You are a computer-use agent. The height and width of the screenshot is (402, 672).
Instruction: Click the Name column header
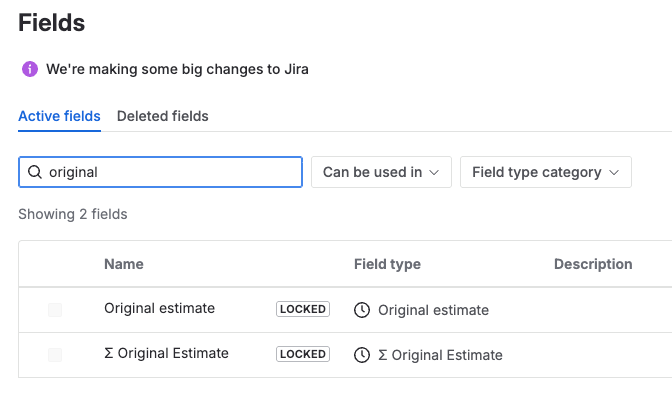[124, 264]
